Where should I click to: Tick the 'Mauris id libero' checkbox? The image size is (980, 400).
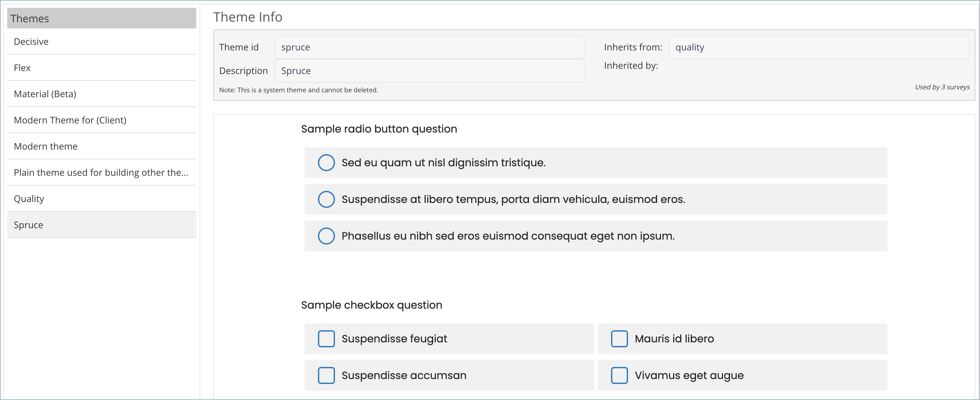[619, 339]
